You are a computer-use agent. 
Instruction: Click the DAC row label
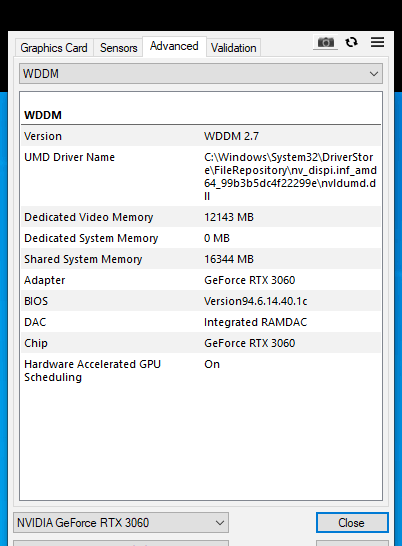point(35,322)
